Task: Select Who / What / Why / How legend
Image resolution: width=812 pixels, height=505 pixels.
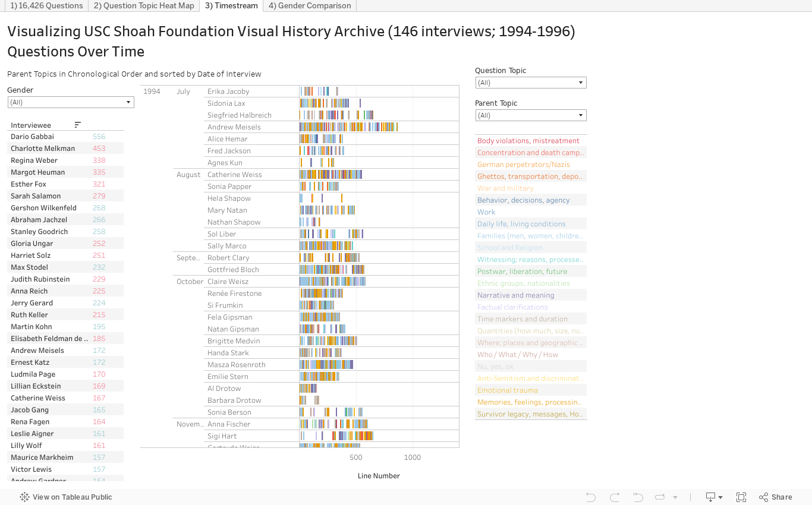Action: [x=531, y=355]
